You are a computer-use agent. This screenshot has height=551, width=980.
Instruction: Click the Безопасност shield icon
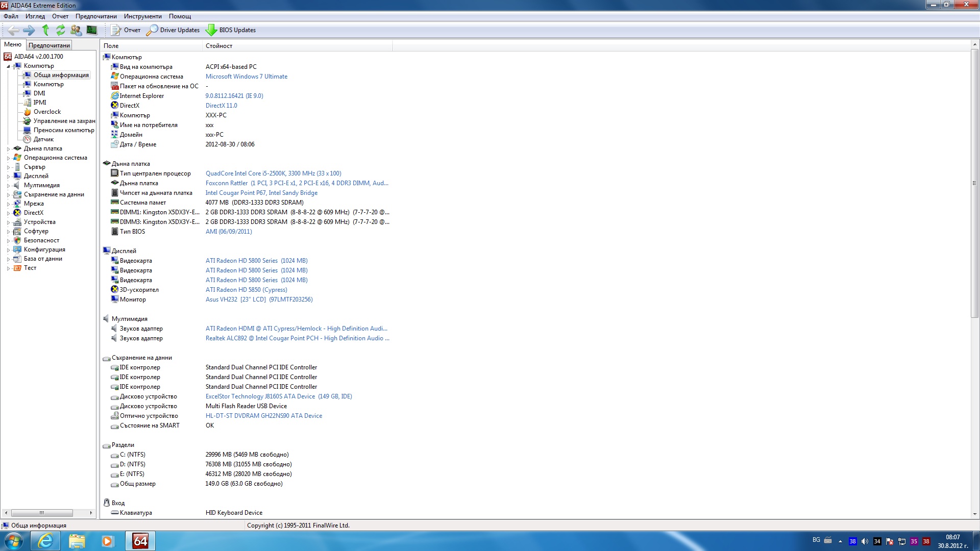pos(17,240)
